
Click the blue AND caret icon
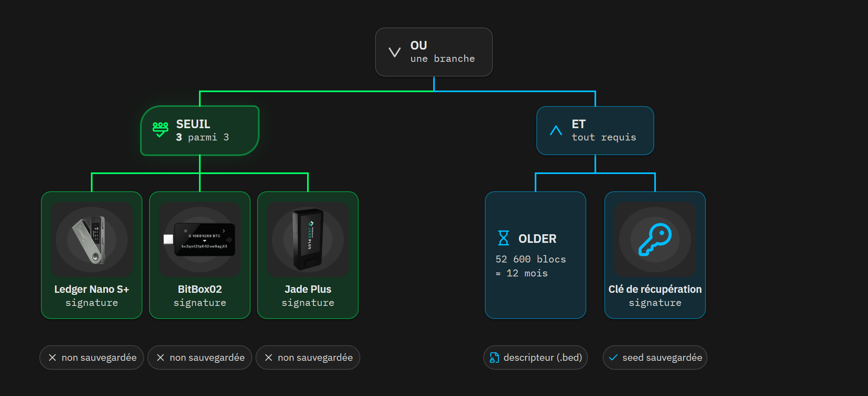pos(556,131)
